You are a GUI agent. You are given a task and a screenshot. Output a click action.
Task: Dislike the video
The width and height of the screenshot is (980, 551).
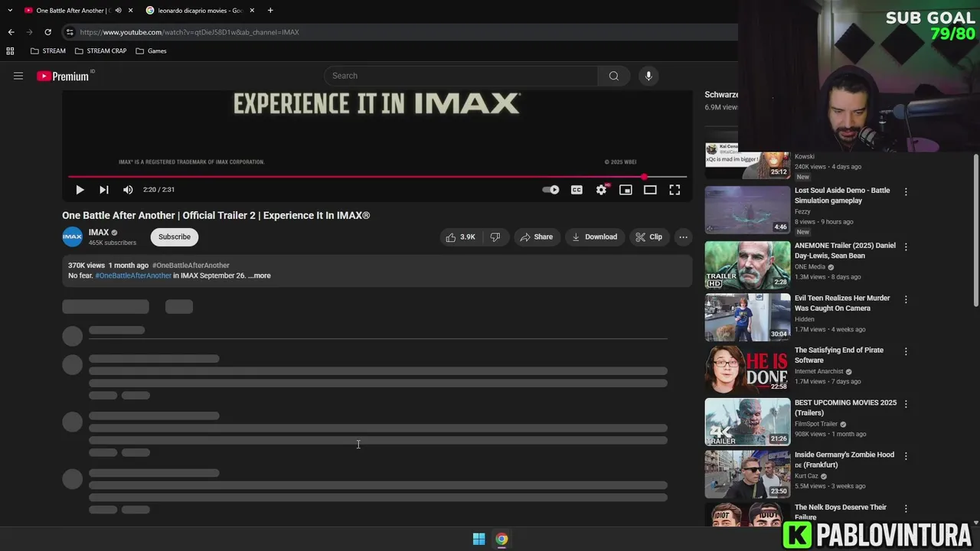pos(495,237)
